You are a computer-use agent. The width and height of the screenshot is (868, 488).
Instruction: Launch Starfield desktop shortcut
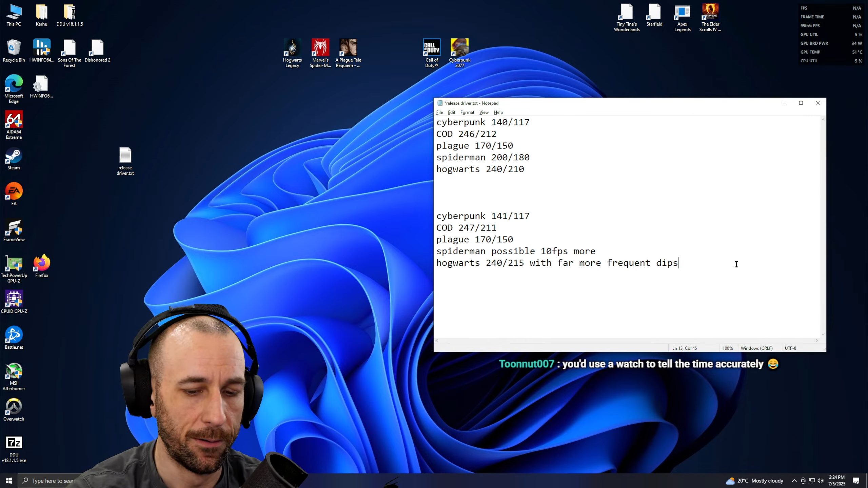click(x=654, y=15)
